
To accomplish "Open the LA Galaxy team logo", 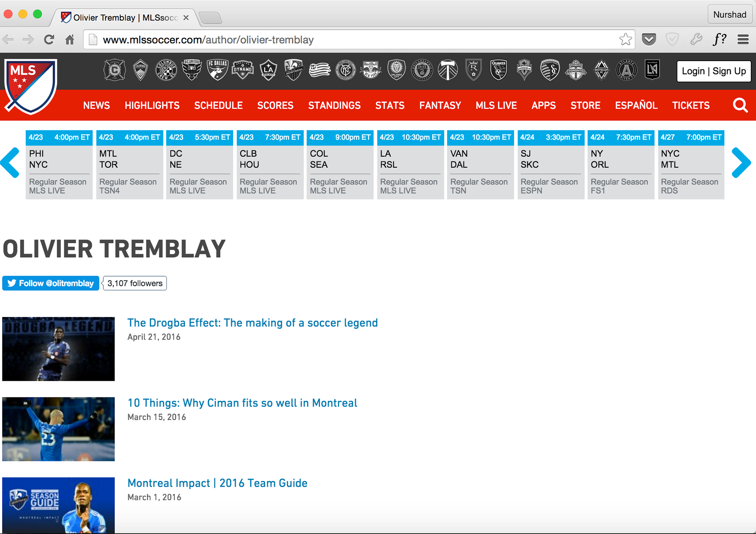I will [x=268, y=70].
